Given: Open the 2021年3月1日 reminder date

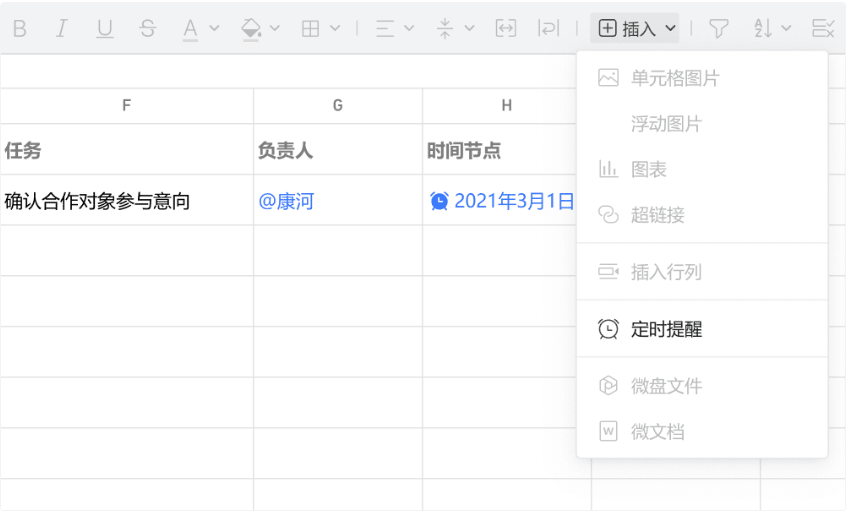Looking at the screenshot, I should (514, 201).
